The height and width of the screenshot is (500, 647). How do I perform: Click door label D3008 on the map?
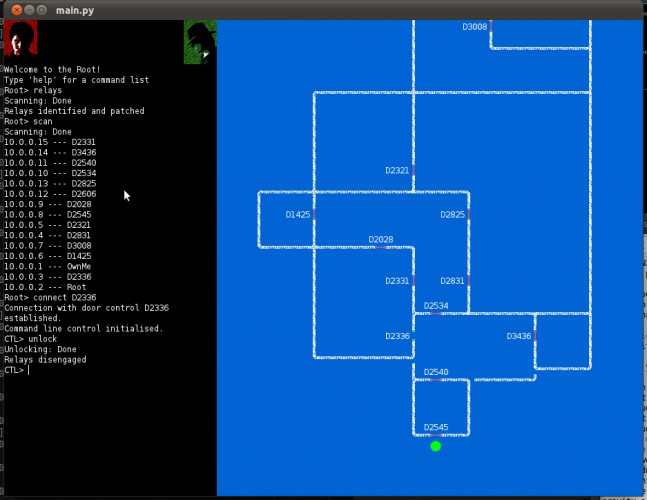pyautogui.click(x=475, y=27)
